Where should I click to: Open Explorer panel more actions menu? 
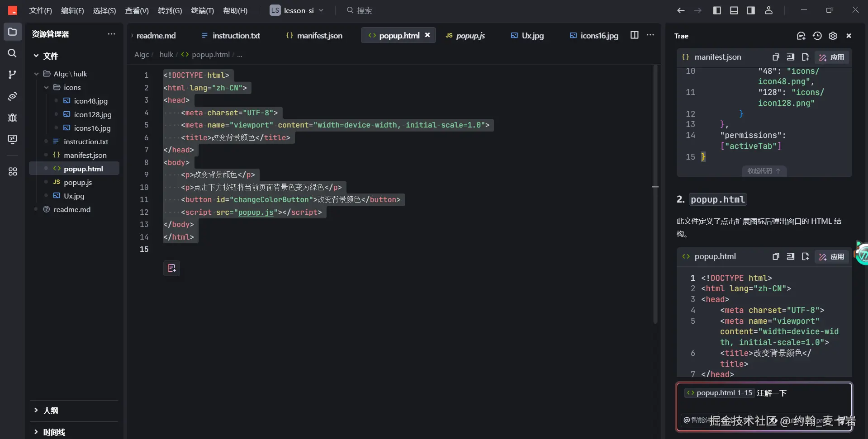[x=111, y=34]
